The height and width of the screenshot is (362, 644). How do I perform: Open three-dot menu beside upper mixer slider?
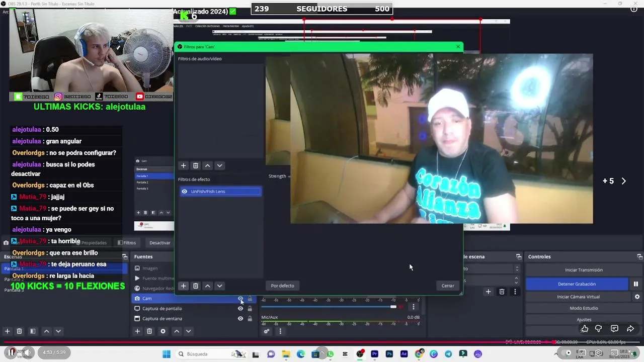pyautogui.click(x=414, y=307)
